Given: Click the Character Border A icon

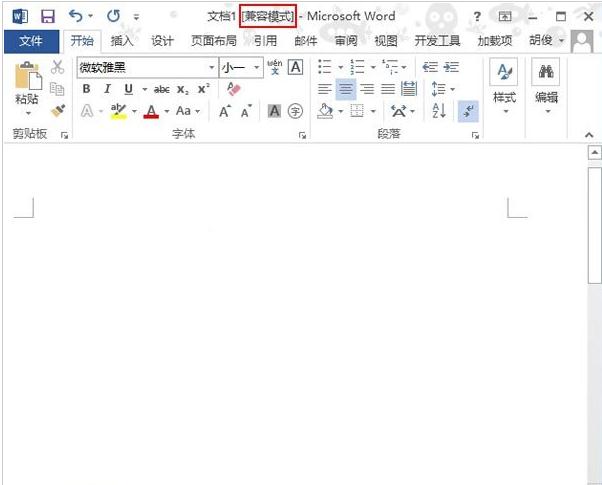Looking at the screenshot, I should click(x=295, y=67).
